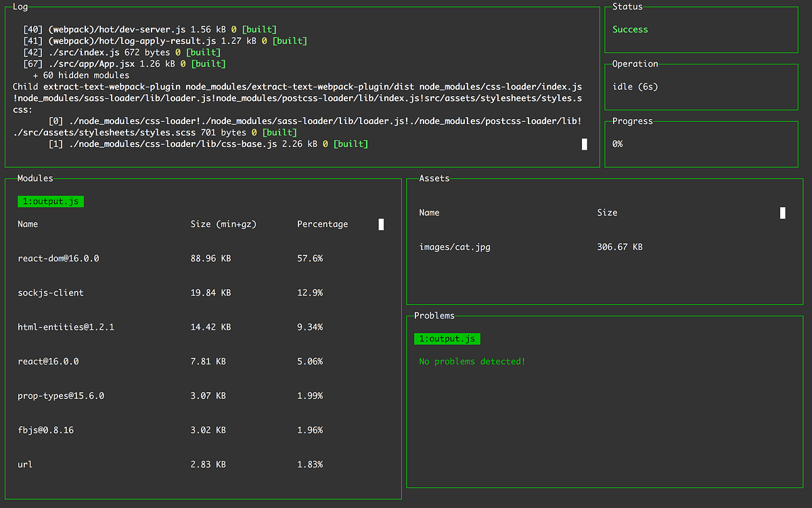Viewport: 812px width, 508px height.
Task: Select the url module at list bottom
Action: click(x=24, y=464)
